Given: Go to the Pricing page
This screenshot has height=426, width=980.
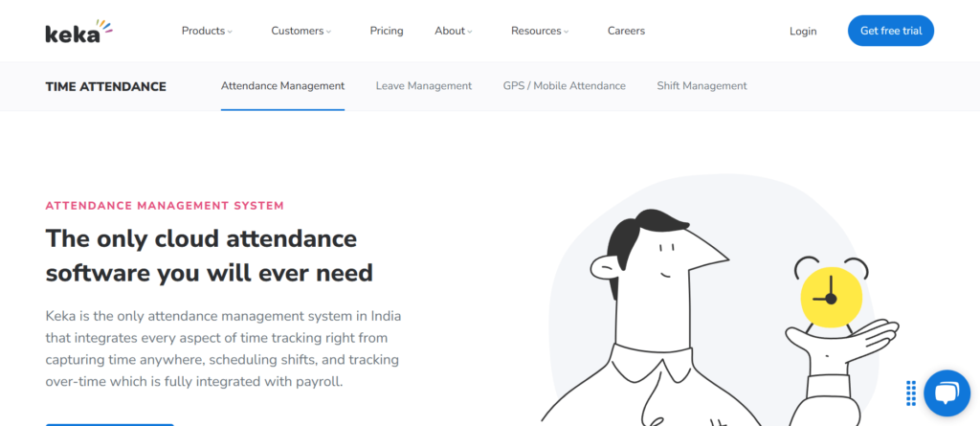Looking at the screenshot, I should pos(387,31).
